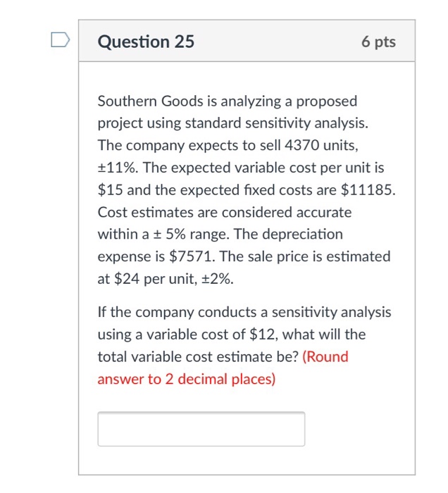Click "answer to 2 decimal places)" red text
This screenshot has width=448, height=493.
(x=187, y=379)
